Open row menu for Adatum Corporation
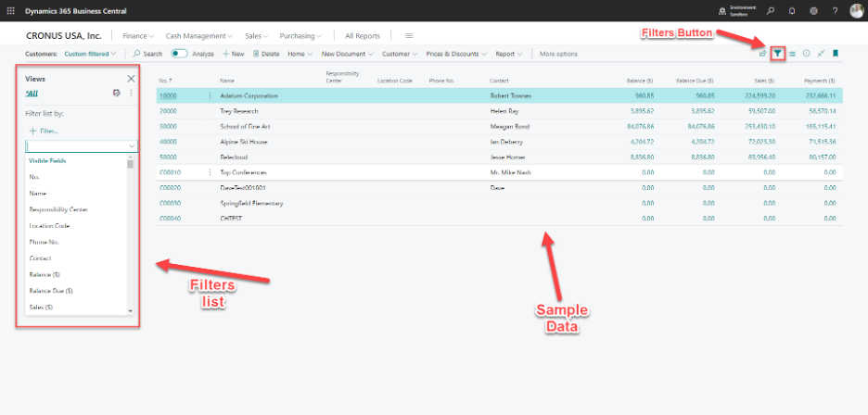This screenshot has height=415, width=868. pyautogui.click(x=210, y=95)
